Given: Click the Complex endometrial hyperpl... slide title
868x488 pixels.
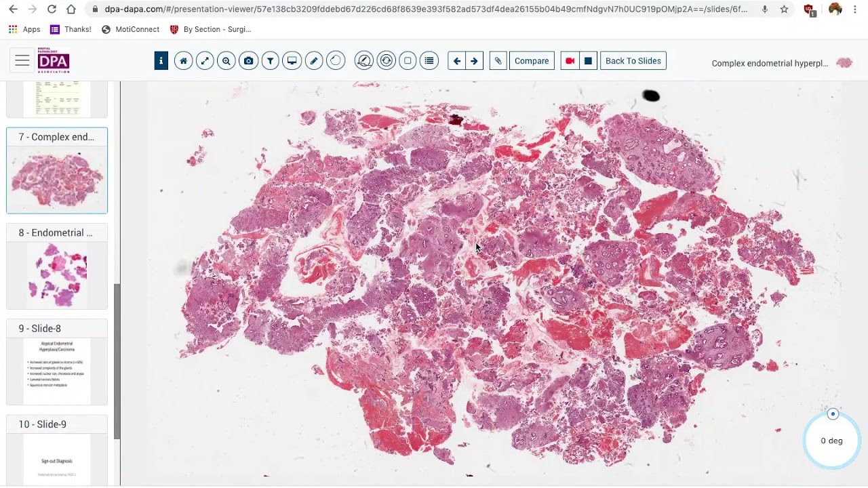Looking at the screenshot, I should pos(770,63).
